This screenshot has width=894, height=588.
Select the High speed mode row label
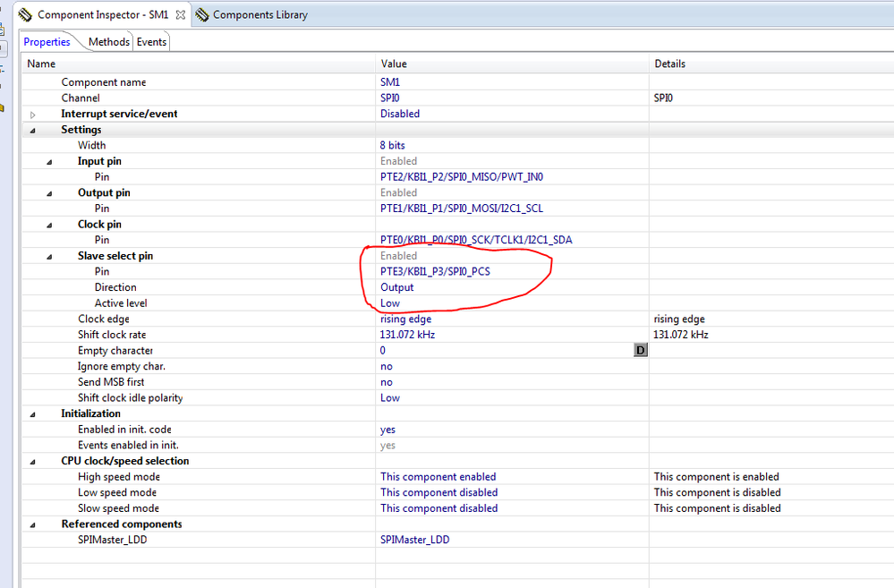click(x=119, y=477)
